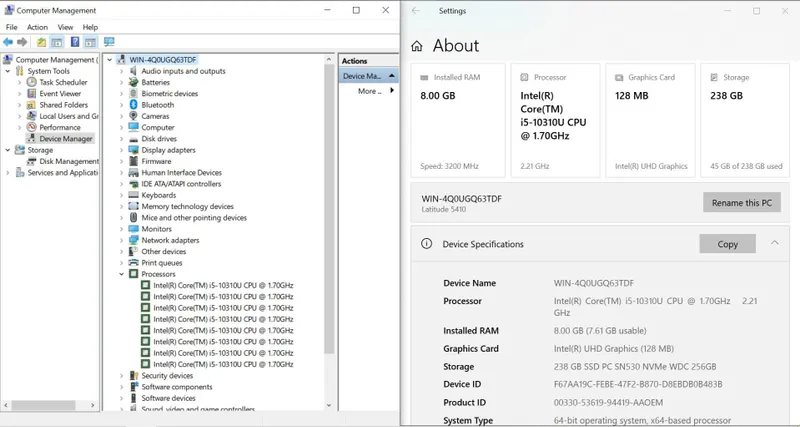The width and height of the screenshot is (800, 427).
Task: Click the left tree horizontal scrollbar
Action: [x=43, y=405]
